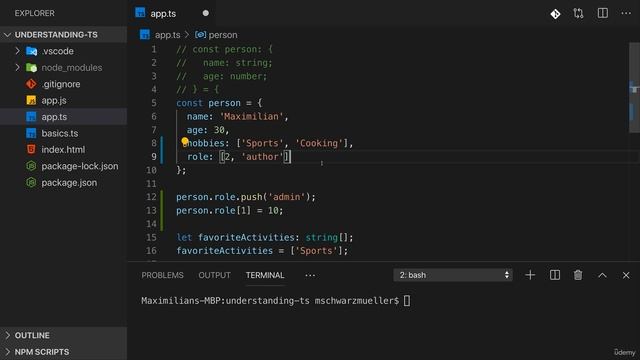This screenshot has width=640, height=360.
Task: Click the index.html HTML file icon
Action: (31, 149)
